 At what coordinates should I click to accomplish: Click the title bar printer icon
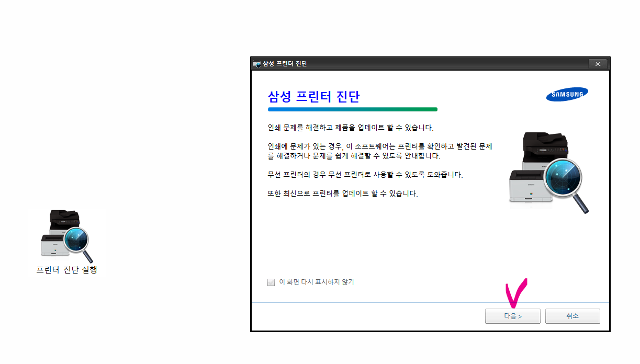(x=257, y=64)
